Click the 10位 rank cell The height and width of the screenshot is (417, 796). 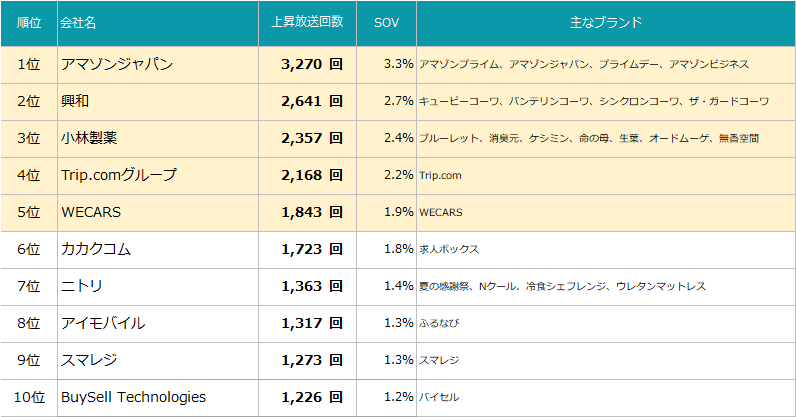tap(28, 397)
